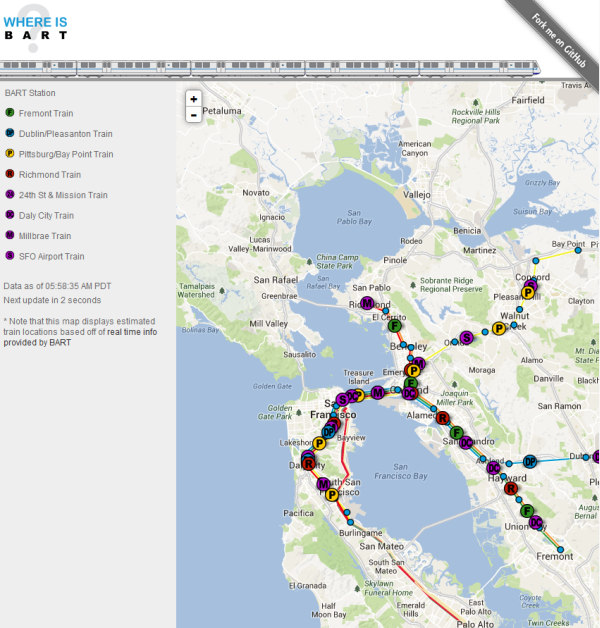Select the Richmond train marker below Hayward

point(511,488)
